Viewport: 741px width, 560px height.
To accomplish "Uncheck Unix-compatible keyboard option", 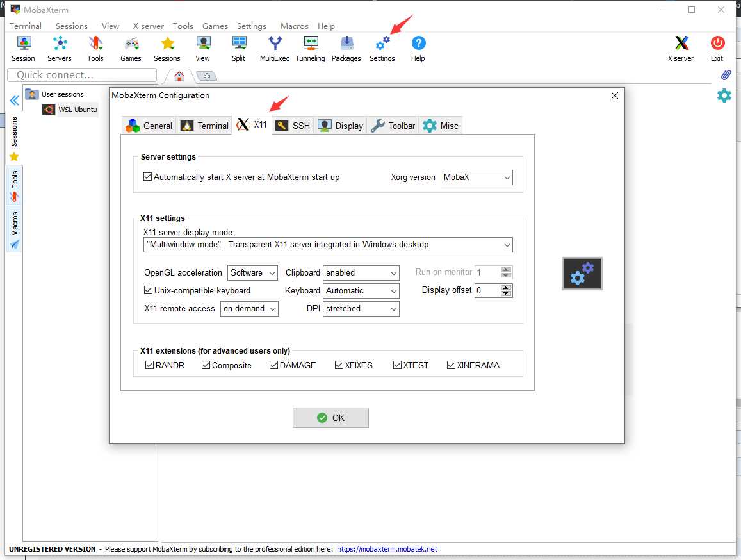I will [149, 290].
